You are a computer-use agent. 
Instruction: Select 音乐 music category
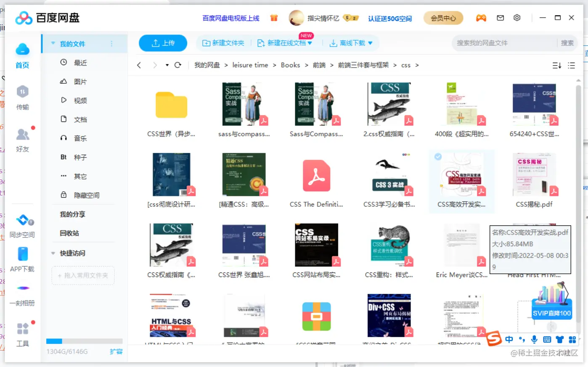tap(80, 138)
